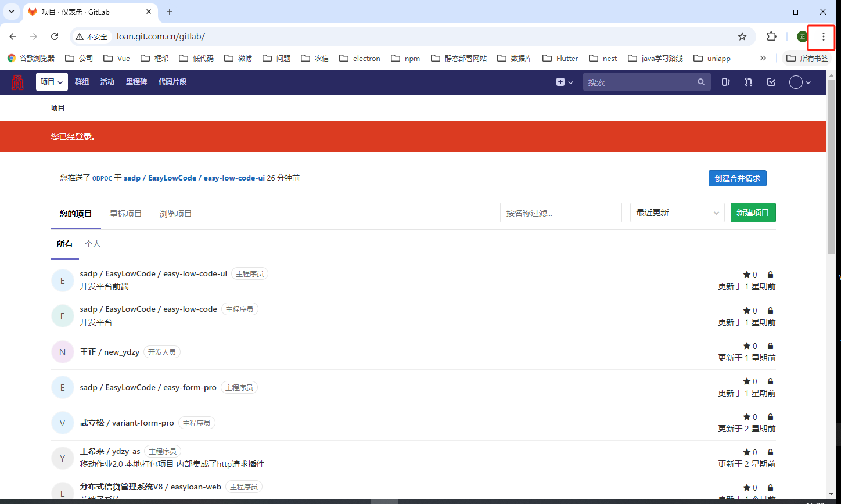Screen dimensions: 841x504
Task: Click the 新建项目 button
Action: click(753, 213)
